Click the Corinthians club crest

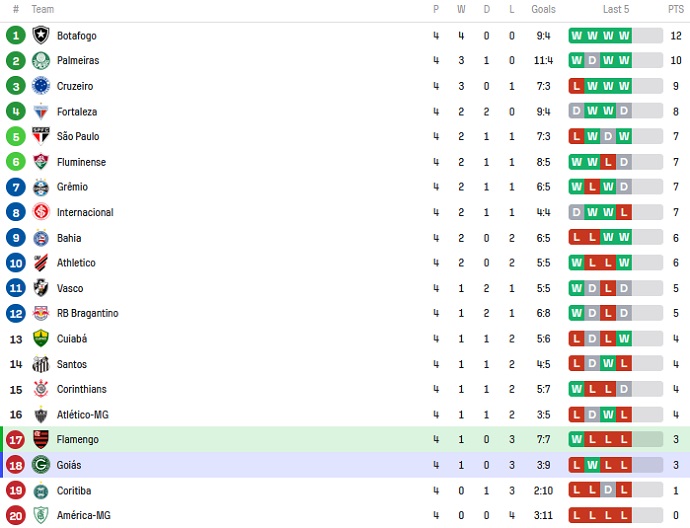[41, 389]
